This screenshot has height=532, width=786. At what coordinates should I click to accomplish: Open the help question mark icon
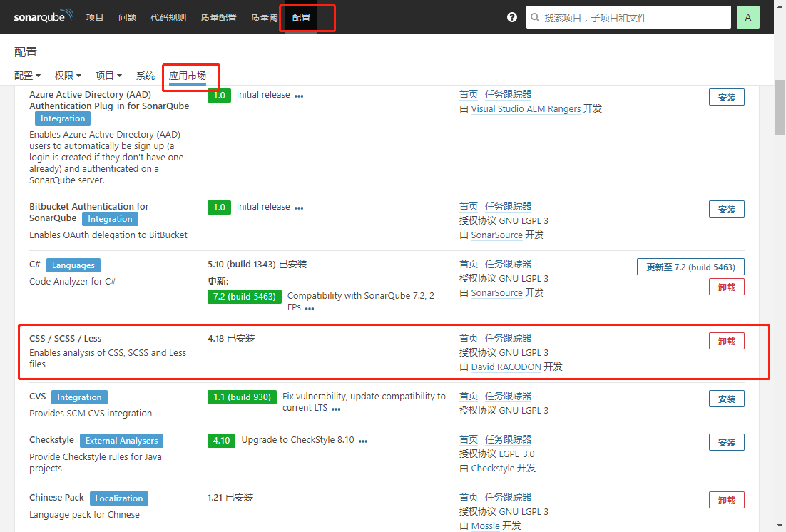(x=511, y=17)
